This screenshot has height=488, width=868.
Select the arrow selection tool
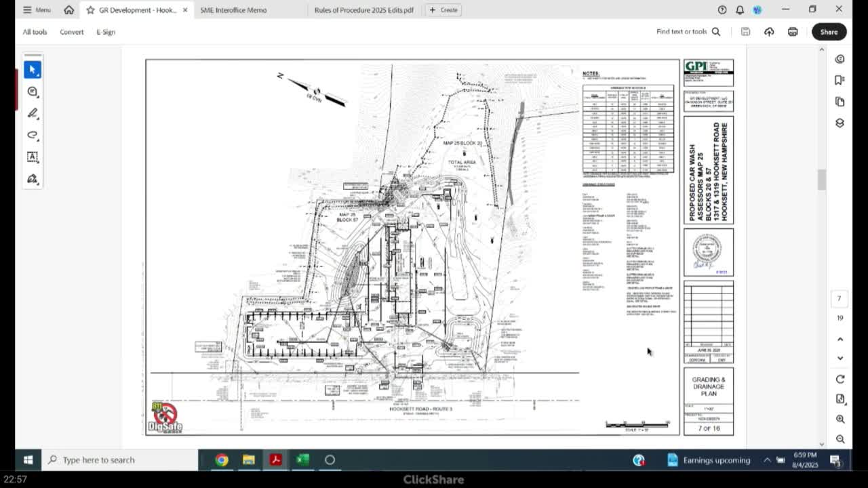(33, 70)
